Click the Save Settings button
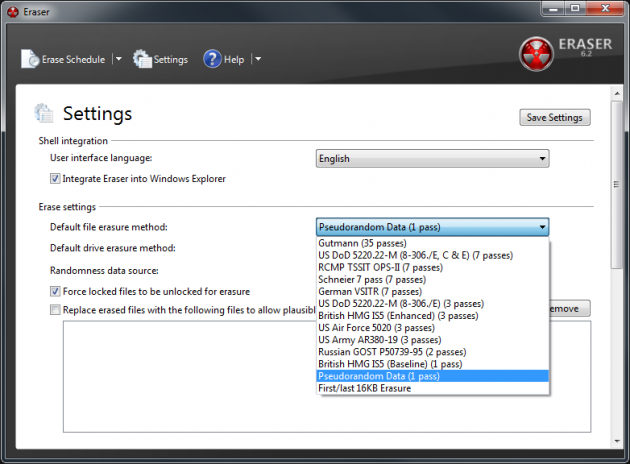The height and width of the screenshot is (464, 630). point(555,117)
